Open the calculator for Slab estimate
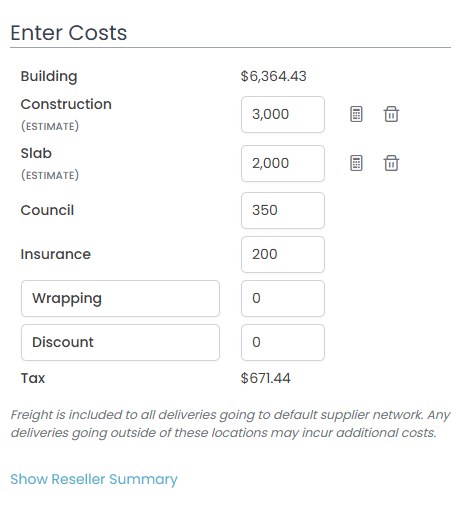Viewport: 470px width, 507px height. [356, 163]
